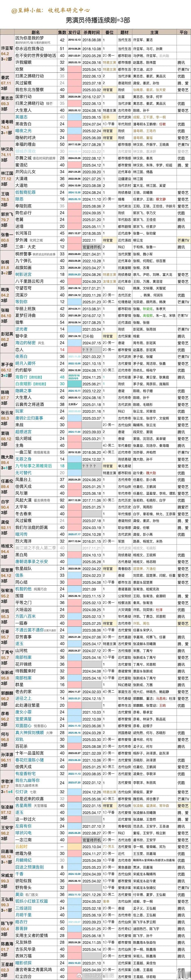Viewport: 191px width, 980px height.
Task: Select the drama cell 超感迷宫
Action: 23,432
